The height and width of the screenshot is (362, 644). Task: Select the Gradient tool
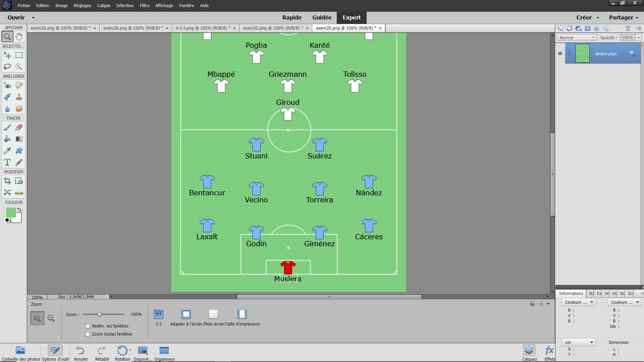click(x=19, y=139)
